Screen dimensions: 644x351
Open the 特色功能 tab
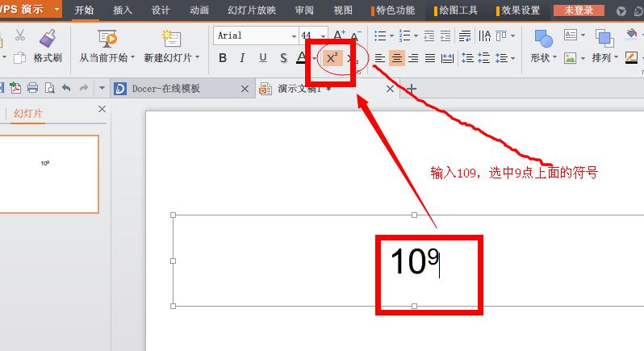[x=394, y=10]
